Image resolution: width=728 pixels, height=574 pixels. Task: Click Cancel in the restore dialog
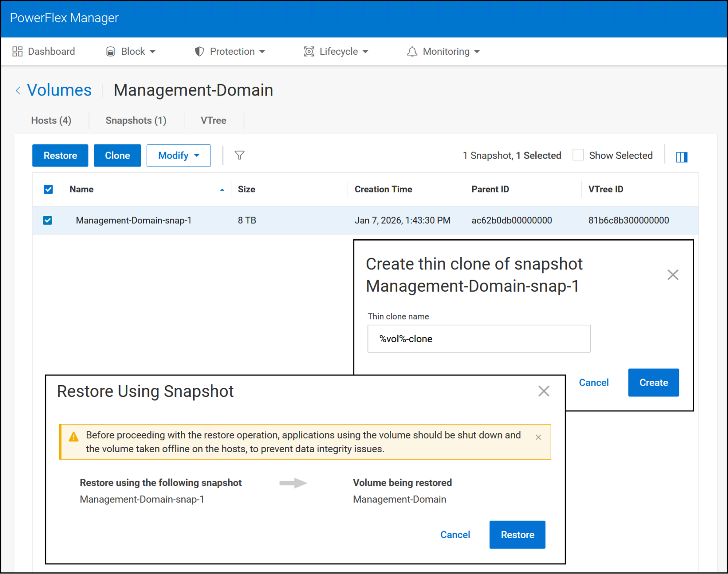455,535
